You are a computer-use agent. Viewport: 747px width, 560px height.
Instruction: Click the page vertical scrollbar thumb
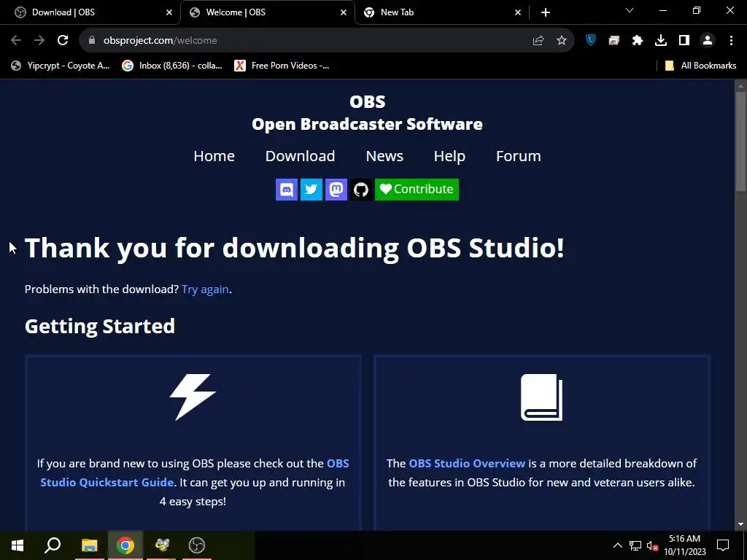tap(740, 142)
